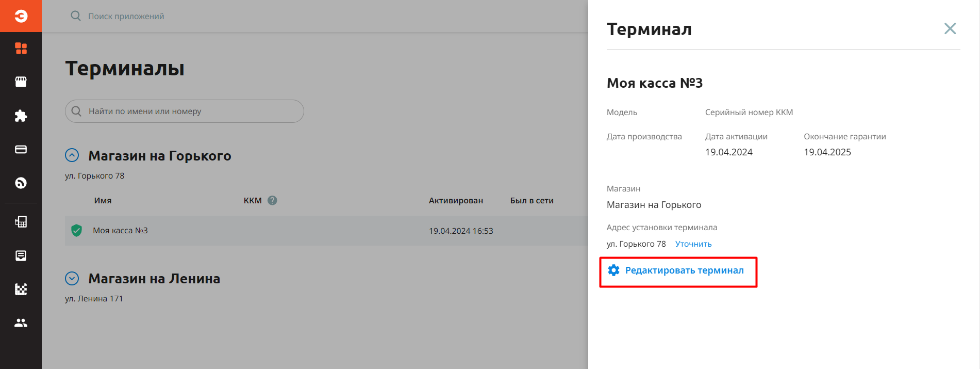Viewport: 980px width, 369px height.
Task: Click the address ул. Горького 78 under store heading
Action: (x=94, y=176)
